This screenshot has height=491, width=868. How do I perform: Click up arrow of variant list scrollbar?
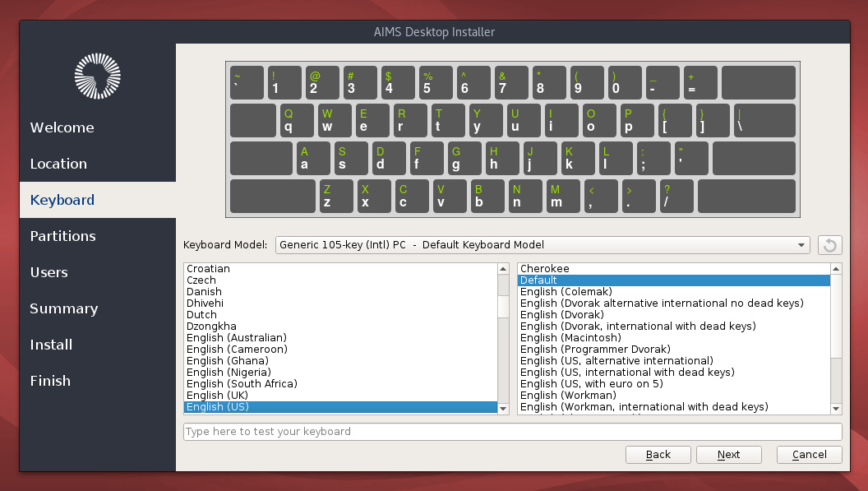(x=836, y=269)
